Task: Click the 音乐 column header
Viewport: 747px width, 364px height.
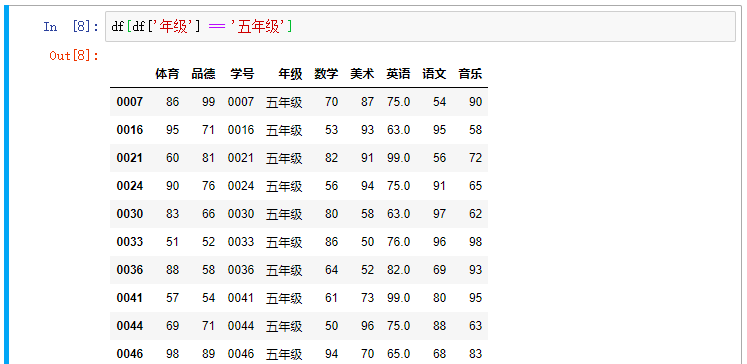Action: (470, 74)
